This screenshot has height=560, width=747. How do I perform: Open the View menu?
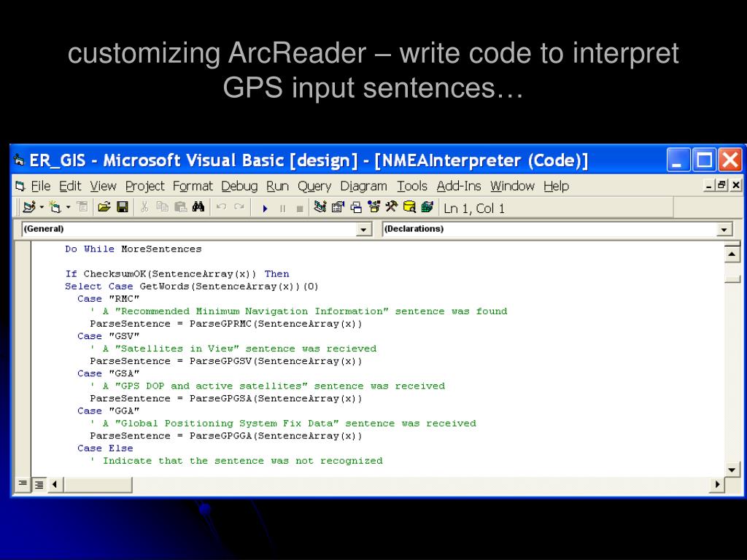tap(104, 186)
